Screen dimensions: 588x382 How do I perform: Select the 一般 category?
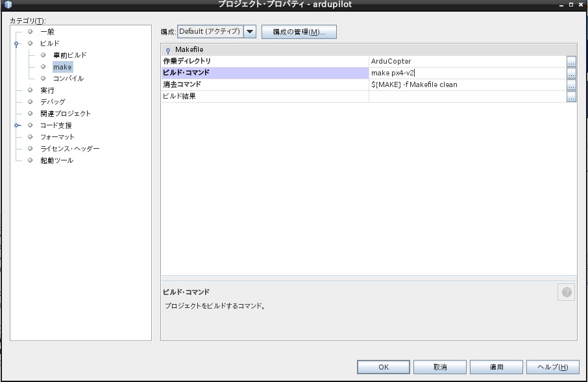47,32
